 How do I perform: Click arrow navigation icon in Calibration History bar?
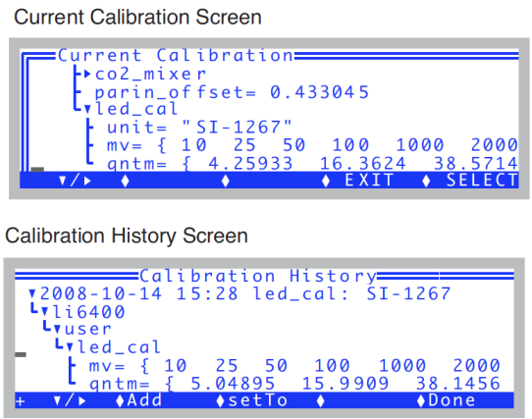pyautogui.click(x=70, y=400)
